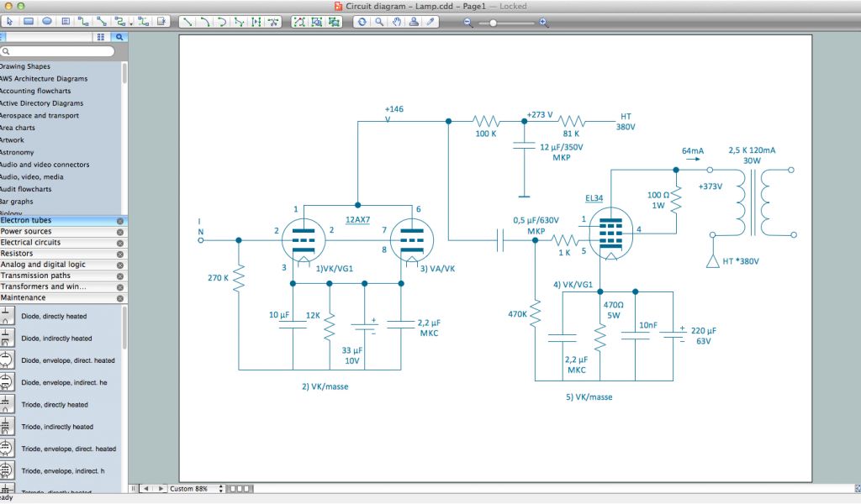Viewport: 861px width, 504px height.
Task: Activate the hand pan tool
Action: point(397,22)
